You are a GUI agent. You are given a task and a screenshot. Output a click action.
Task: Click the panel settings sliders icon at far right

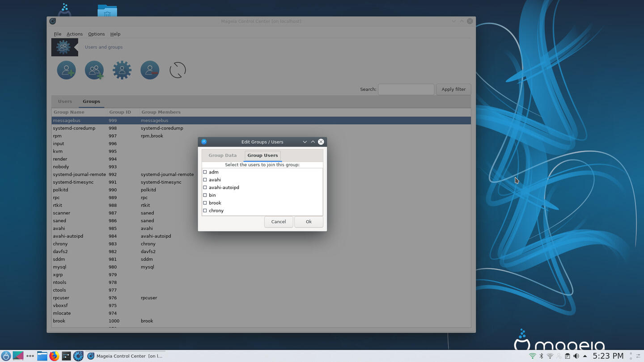pos(639,356)
